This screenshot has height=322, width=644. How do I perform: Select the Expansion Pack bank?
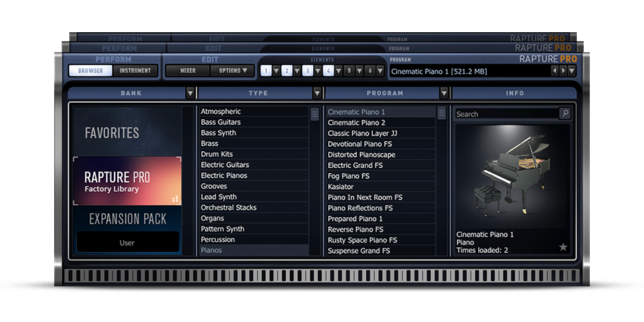[127, 219]
